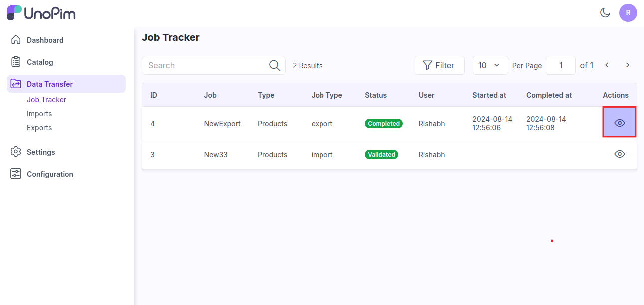Viewport: 644px width, 305px height.
Task: Expand the per page dropdown showing 10
Action: [x=490, y=65]
